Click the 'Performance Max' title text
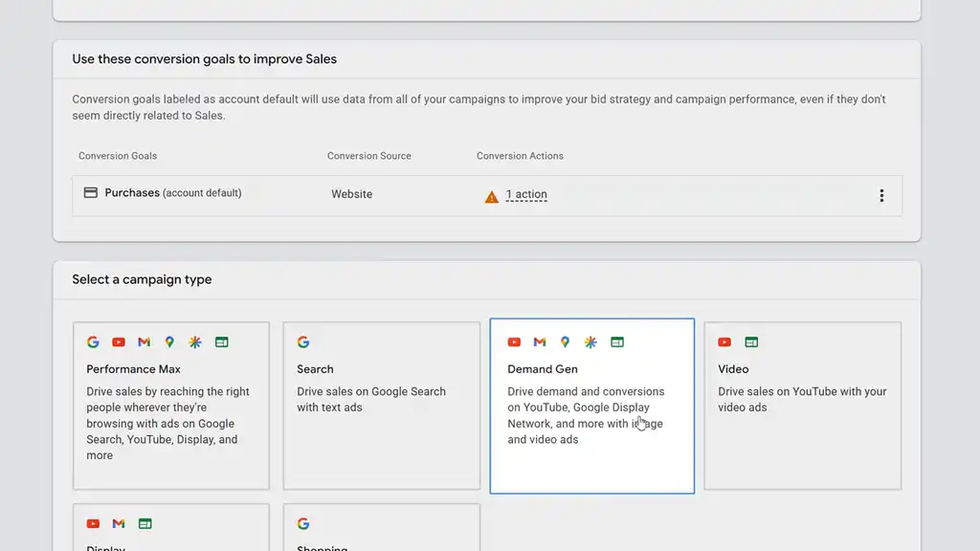980x551 pixels. pos(133,369)
